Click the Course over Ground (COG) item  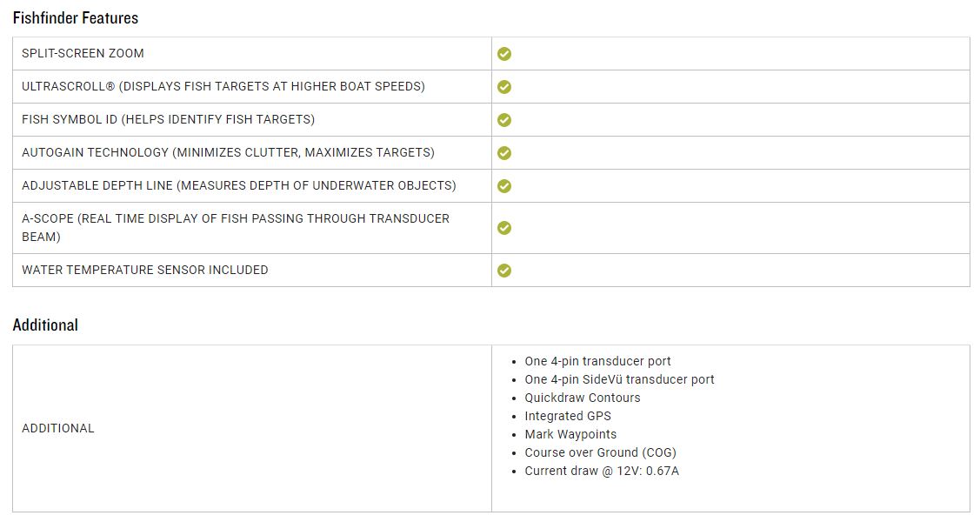(600, 452)
